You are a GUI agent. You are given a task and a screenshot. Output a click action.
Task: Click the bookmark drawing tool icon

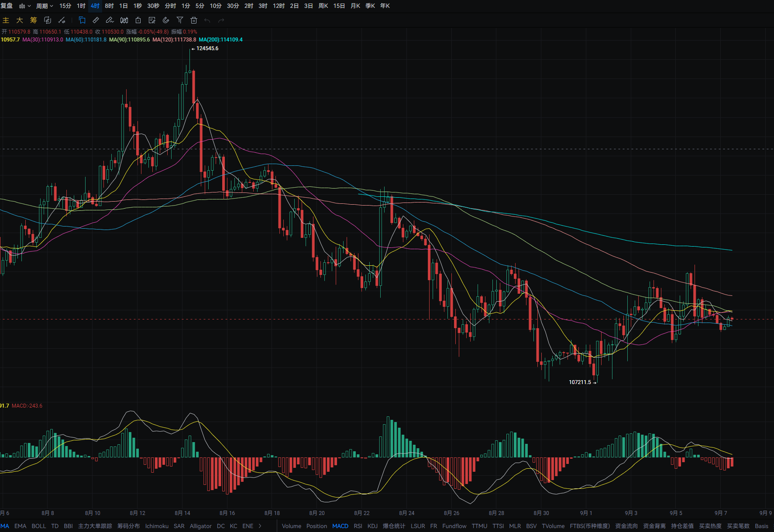coord(82,20)
